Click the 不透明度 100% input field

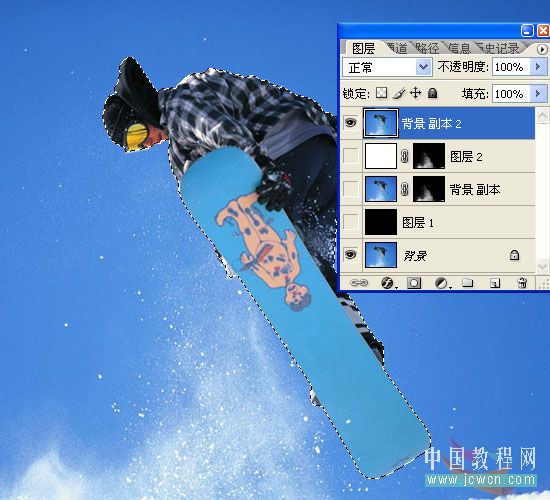coord(511,67)
